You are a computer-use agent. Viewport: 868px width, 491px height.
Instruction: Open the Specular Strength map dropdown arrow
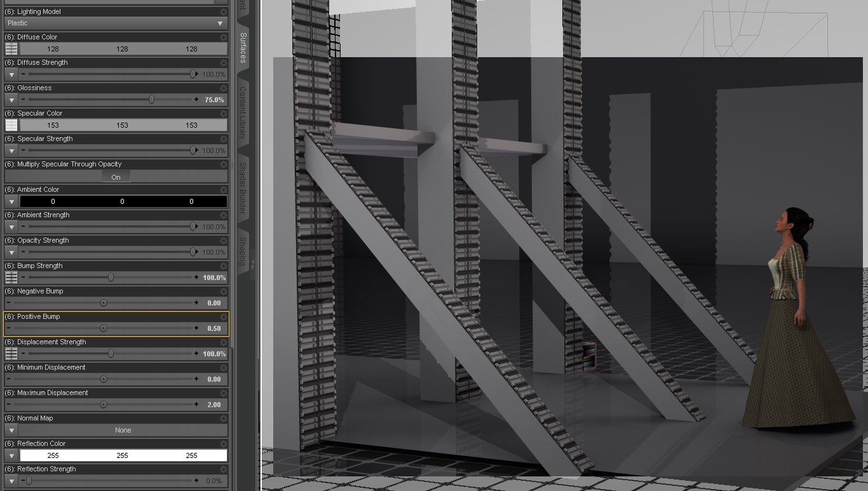point(11,151)
